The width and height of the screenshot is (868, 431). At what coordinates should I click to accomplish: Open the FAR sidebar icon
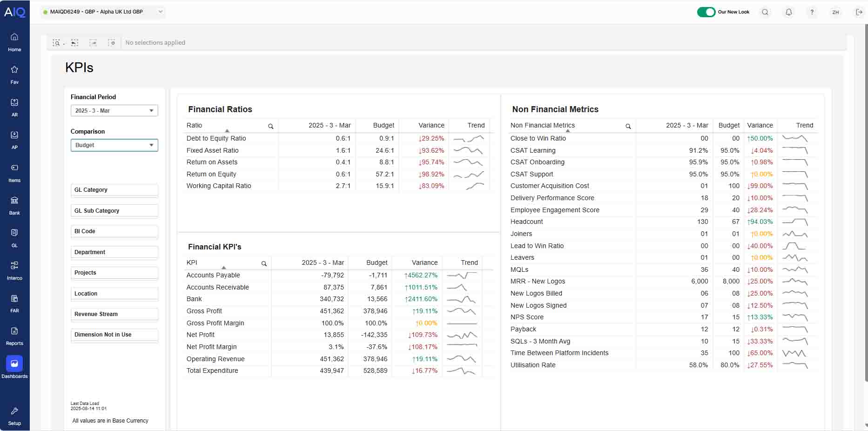pos(14,303)
